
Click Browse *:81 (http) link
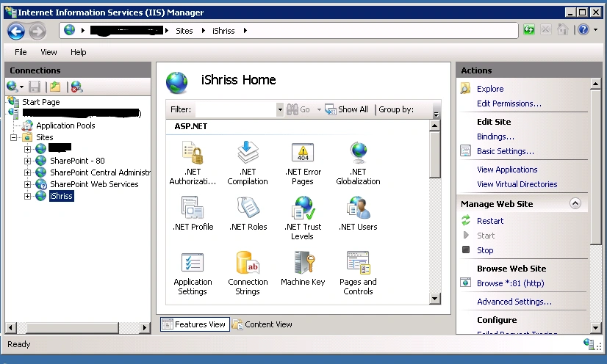click(510, 283)
